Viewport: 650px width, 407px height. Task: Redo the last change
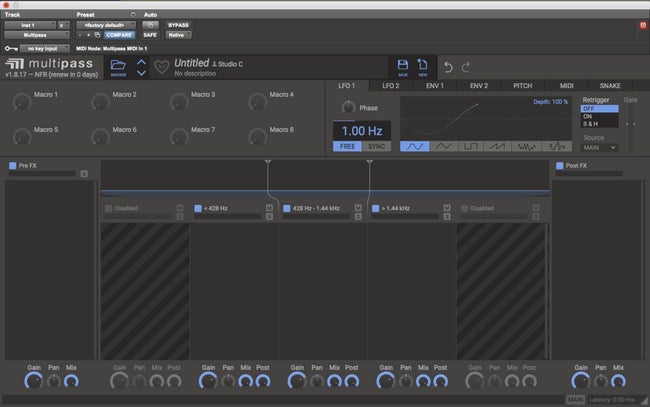point(466,67)
